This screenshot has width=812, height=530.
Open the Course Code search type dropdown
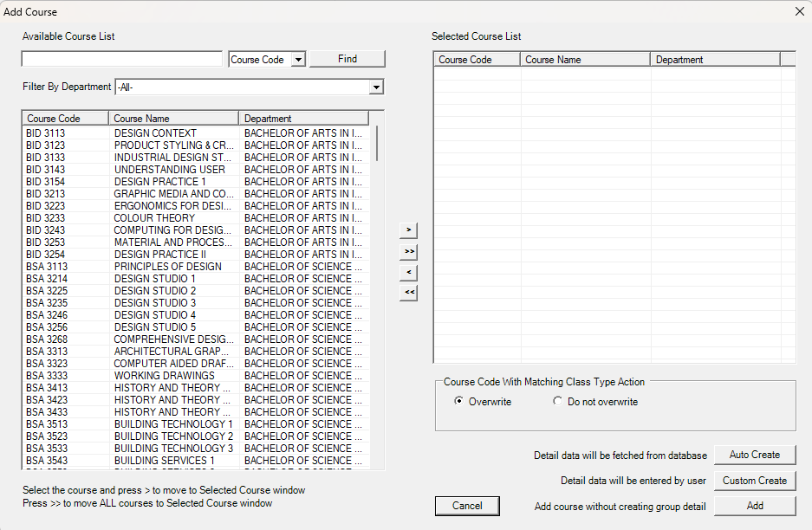[x=298, y=60]
